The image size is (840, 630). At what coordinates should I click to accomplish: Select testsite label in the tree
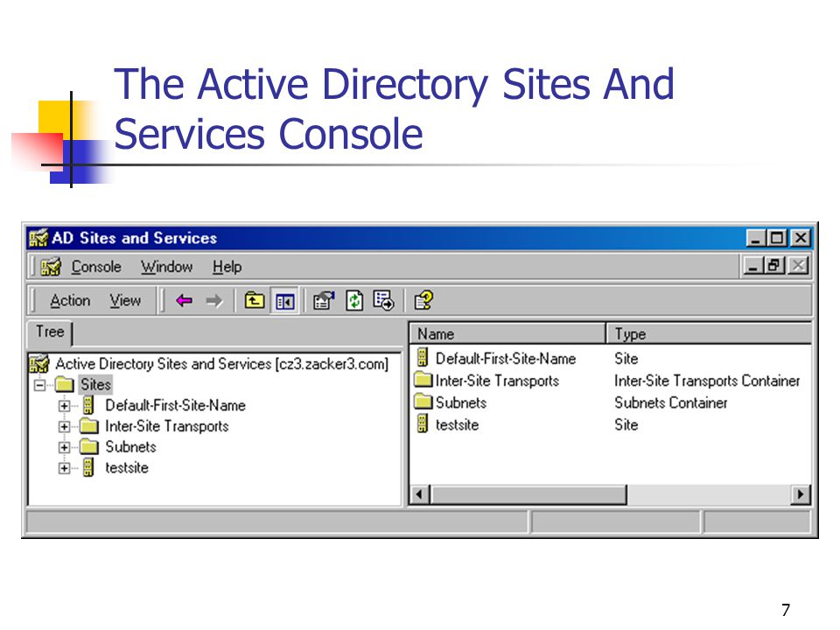(126, 467)
